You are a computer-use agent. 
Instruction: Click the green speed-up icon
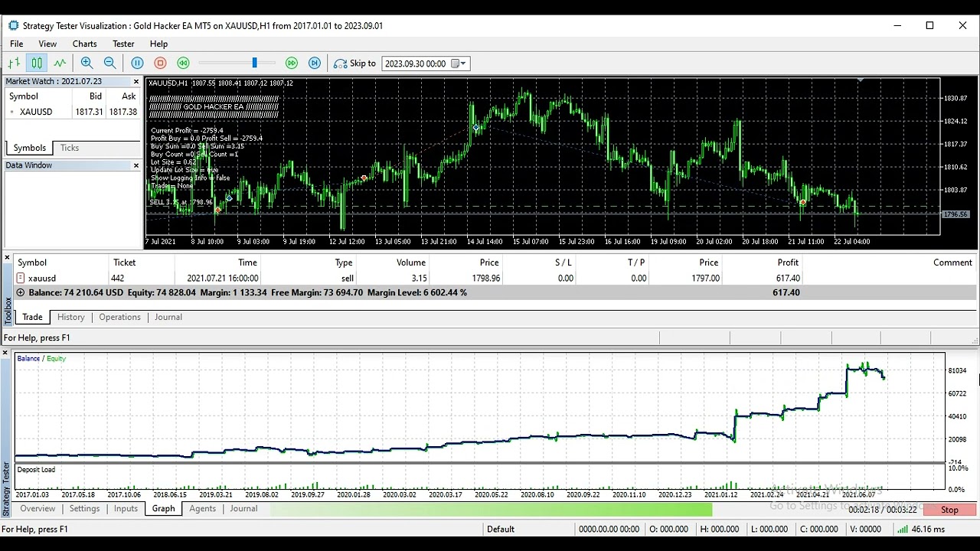click(x=292, y=64)
